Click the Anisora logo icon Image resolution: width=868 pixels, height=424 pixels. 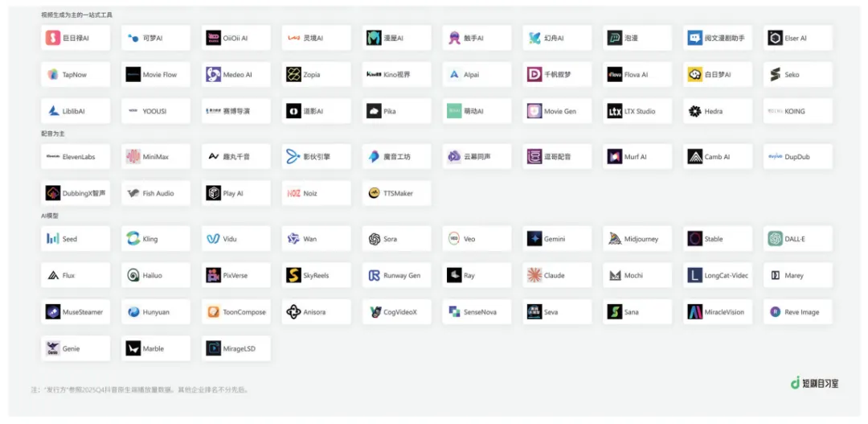(x=294, y=311)
